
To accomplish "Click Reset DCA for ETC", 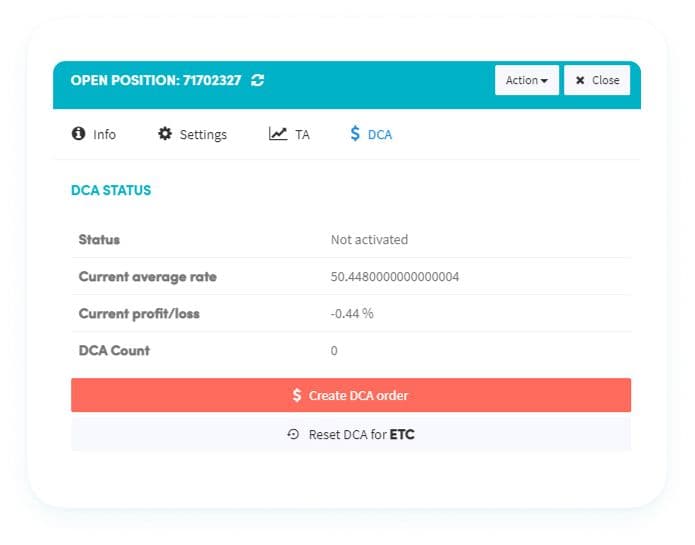I will (351, 435).
